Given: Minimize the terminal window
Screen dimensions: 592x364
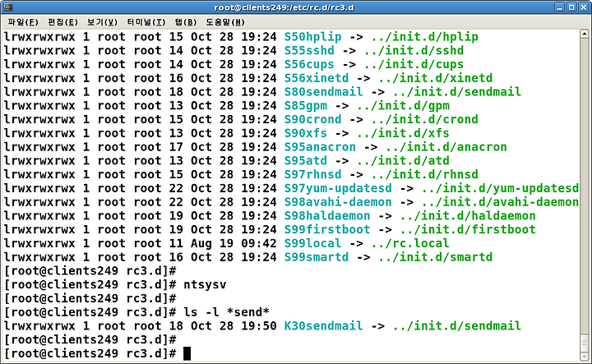Looking at the screenshot, I should pos(560,7).
